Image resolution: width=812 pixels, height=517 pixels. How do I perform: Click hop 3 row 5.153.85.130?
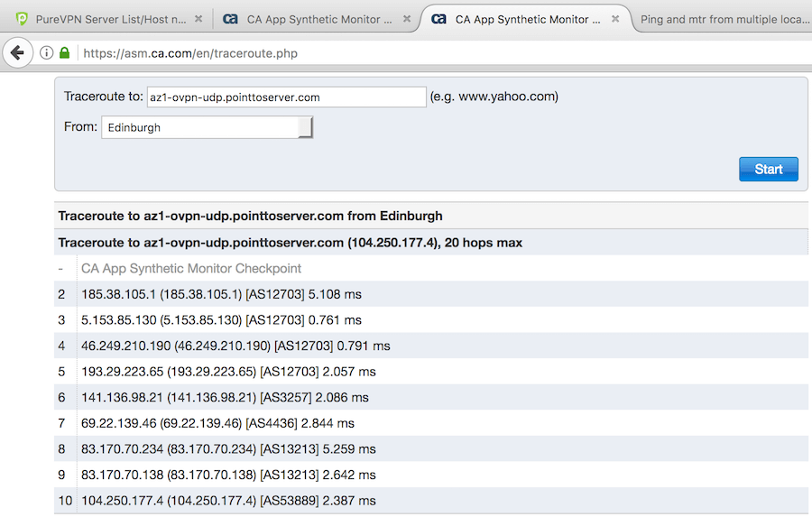pyautogui.click(x=431, y=320)
